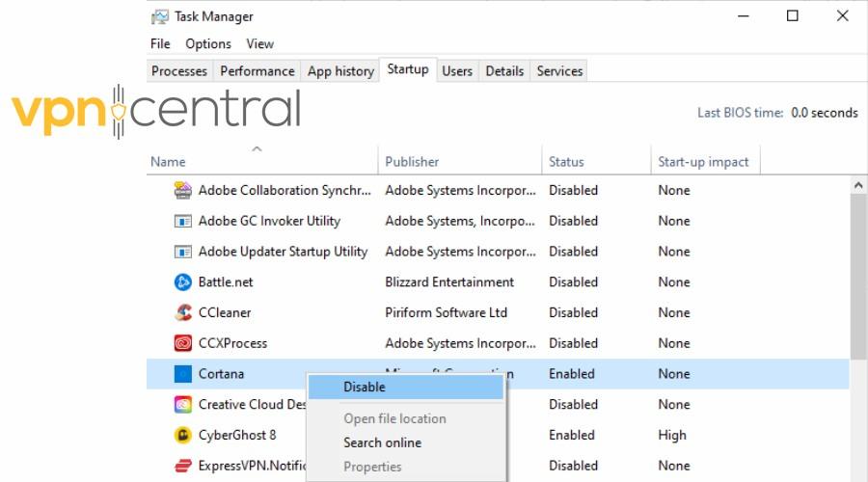The image size is (868, 482).
Task: Choose Disable in the context menu
Action: click(x=406, y=387)
